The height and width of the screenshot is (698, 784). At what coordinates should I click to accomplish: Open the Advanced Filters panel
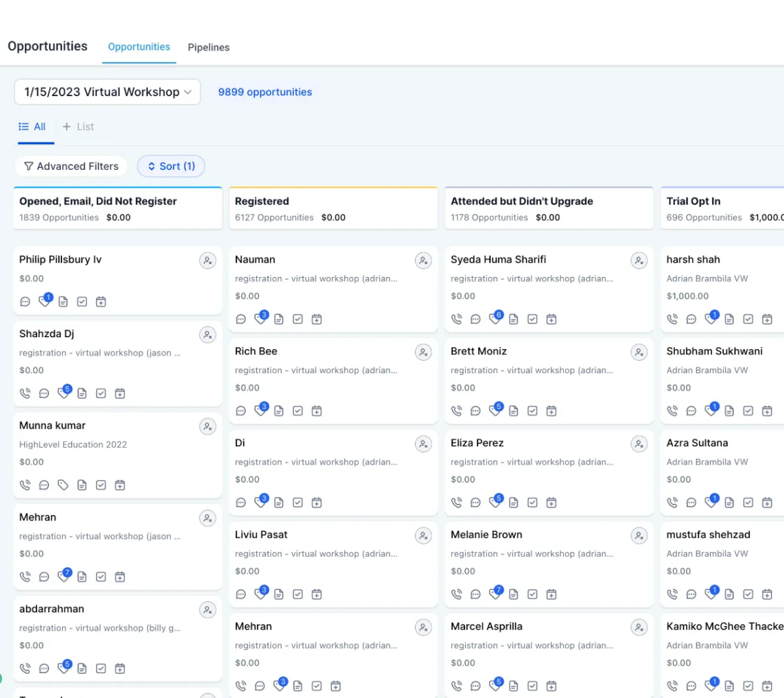click(x=71, y=167)
